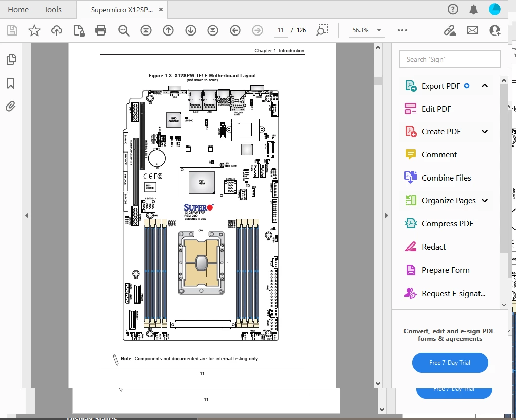Open the Create PDF tool
Screen dimensions: 516x420
click(x=433, y=132)
